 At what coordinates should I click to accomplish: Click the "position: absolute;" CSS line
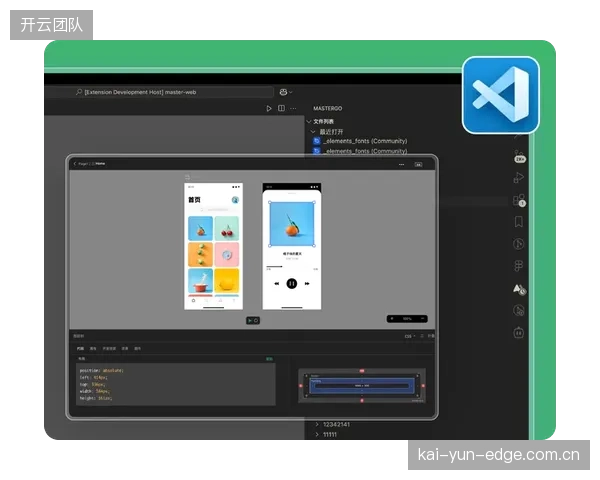click(102, 371)
